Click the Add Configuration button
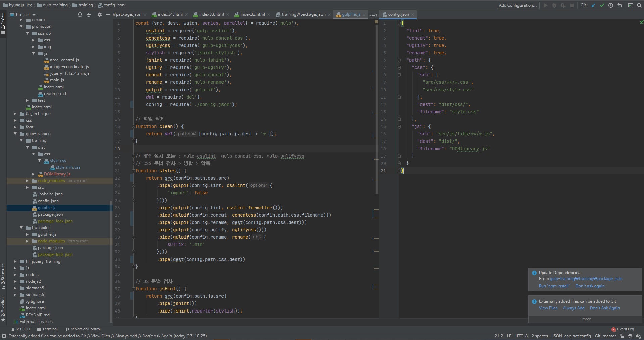This screenshot has height=340, width=644. click(x=518, y=5)
